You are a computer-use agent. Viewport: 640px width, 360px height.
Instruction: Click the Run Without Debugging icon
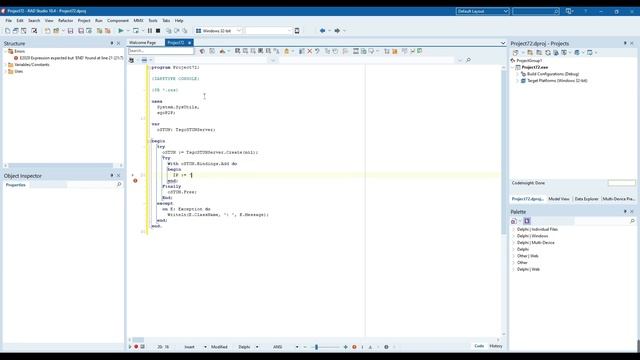(x=136, y=31)
